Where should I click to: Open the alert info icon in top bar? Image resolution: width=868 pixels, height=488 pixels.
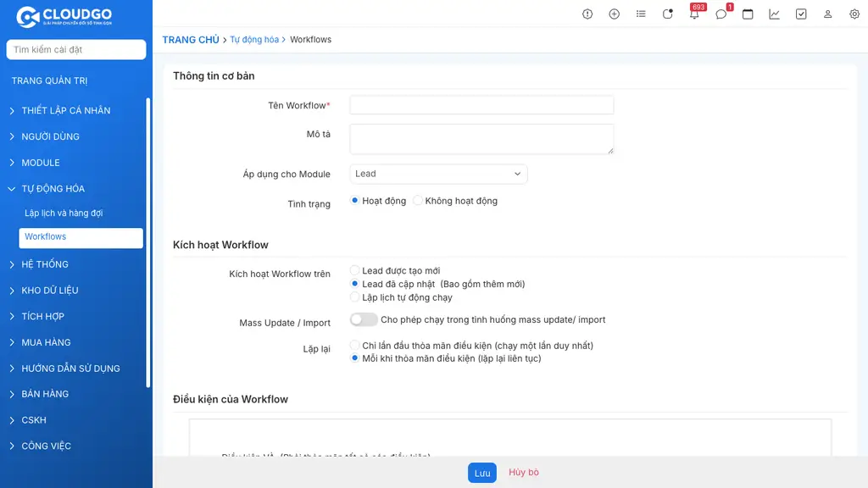coord(587,14)
